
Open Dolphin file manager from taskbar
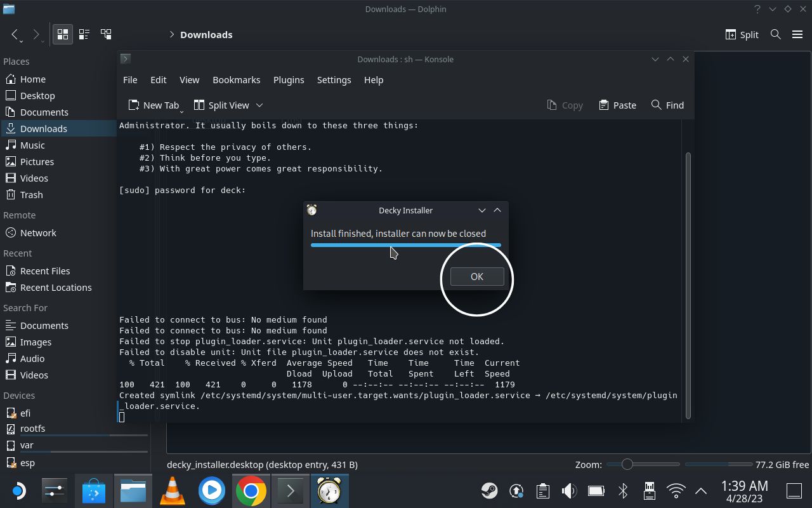pos(133,491)
